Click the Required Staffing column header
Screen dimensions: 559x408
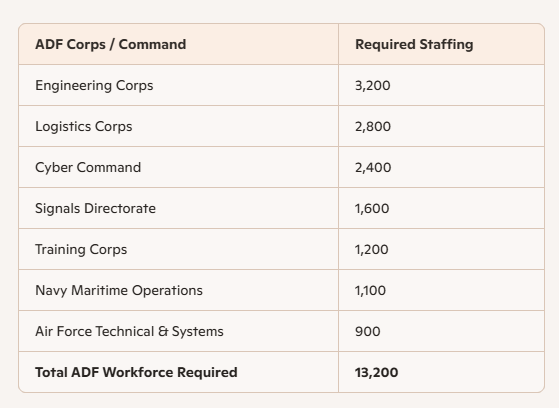pos(414,45)
